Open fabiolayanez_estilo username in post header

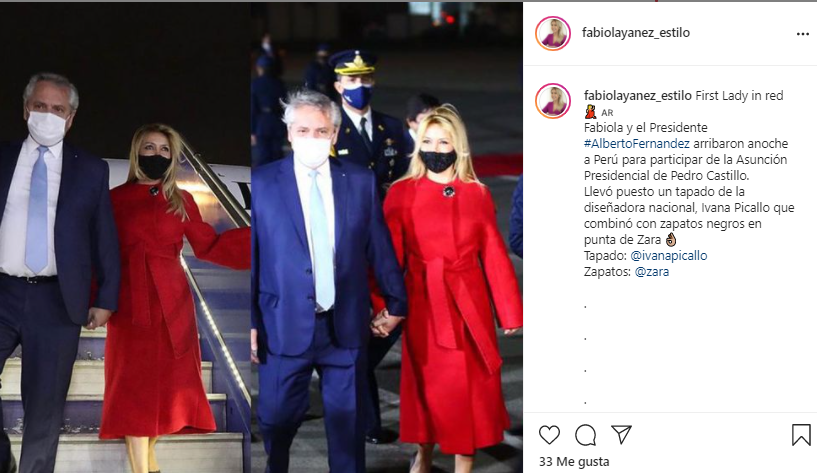point(636,32)
